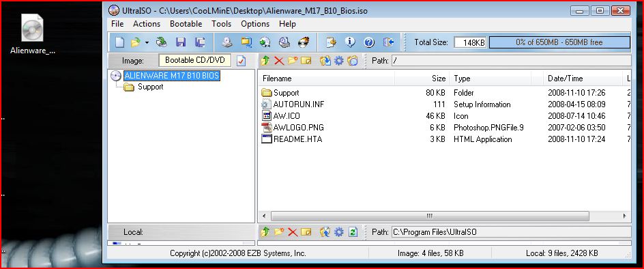This screenshot has height=269, width=644.
Task: Click the 0% of 650MB capacity bar
Action: pos(559,42)
